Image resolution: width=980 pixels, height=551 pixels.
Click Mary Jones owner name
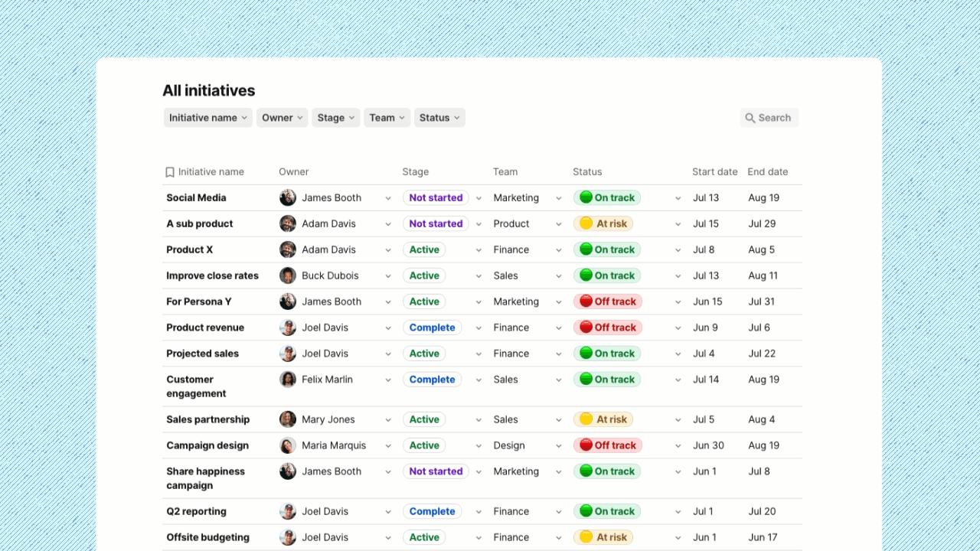328,419
